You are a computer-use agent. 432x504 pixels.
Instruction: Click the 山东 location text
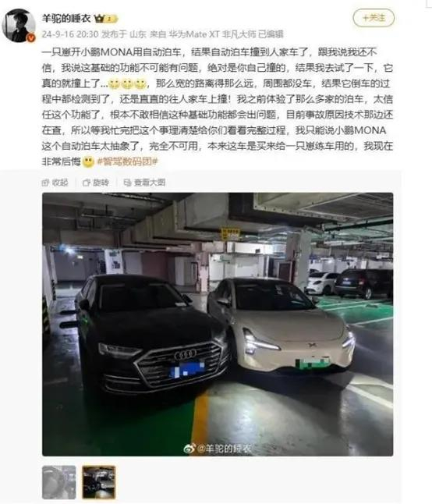coord(138,34)
